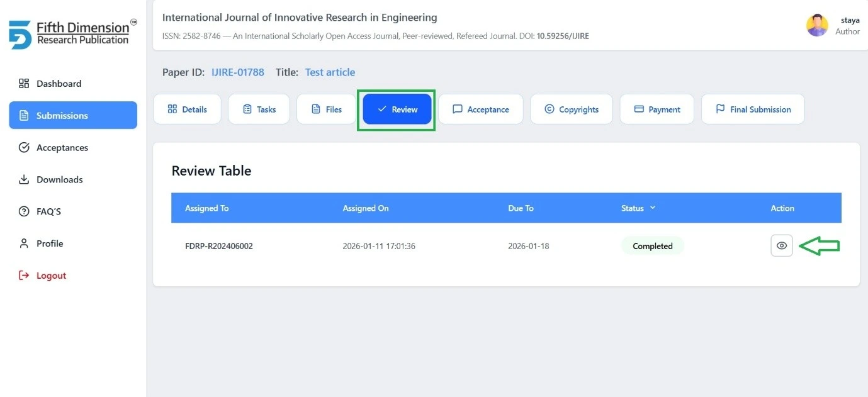Screen dimensions: 868x397
Task: Click the Test article title link
Action: (330, 72)
